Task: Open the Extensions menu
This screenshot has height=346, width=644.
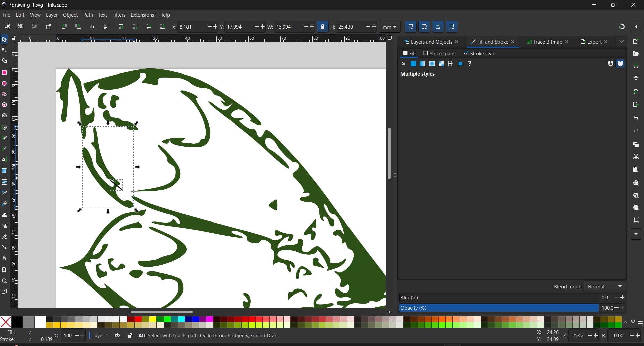Action: tap(142, 15)
